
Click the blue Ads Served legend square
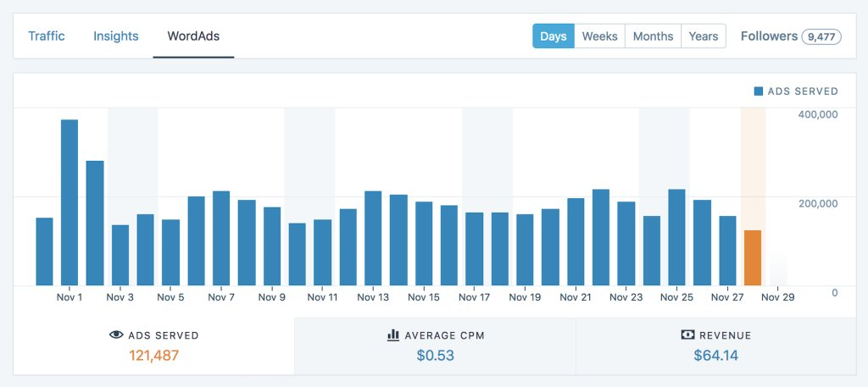[759, 91]
